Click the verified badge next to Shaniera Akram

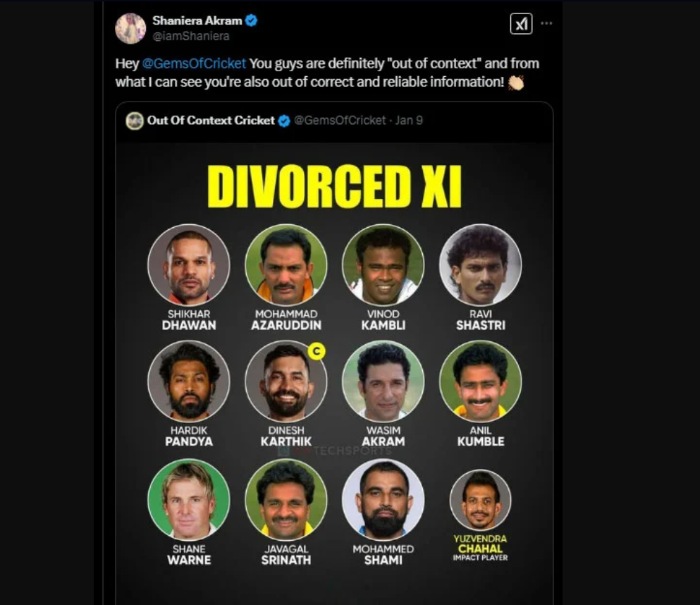pyautogui.click(x=251, y=21)
